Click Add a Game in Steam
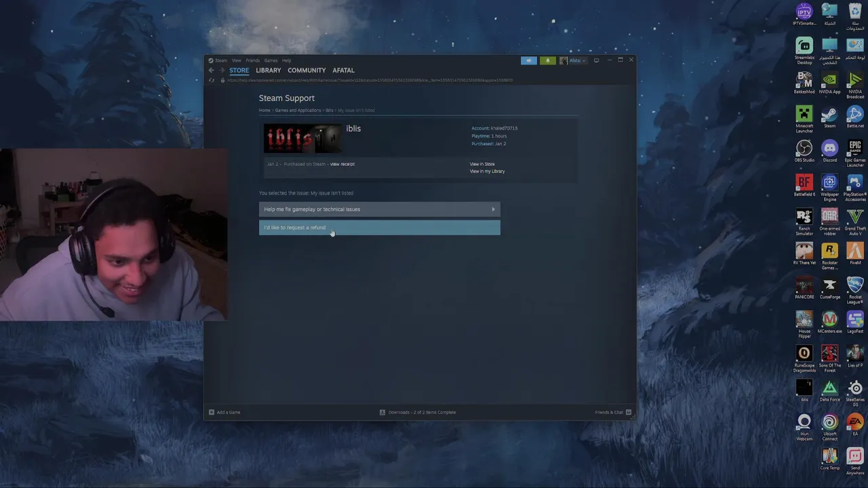868x488 pixels. [224, 412]
